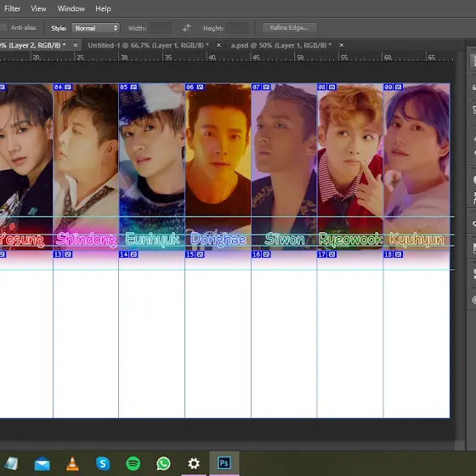The height and width of the screenshot is (476, 476).
Task: Click the image-type icon beside slice 09
Action: [399, 87]
